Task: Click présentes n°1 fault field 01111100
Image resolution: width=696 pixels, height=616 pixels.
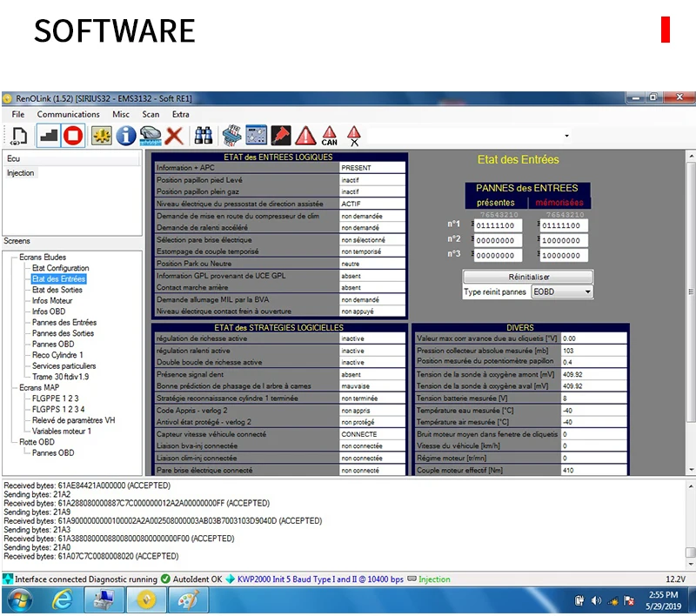Action: 498,225
